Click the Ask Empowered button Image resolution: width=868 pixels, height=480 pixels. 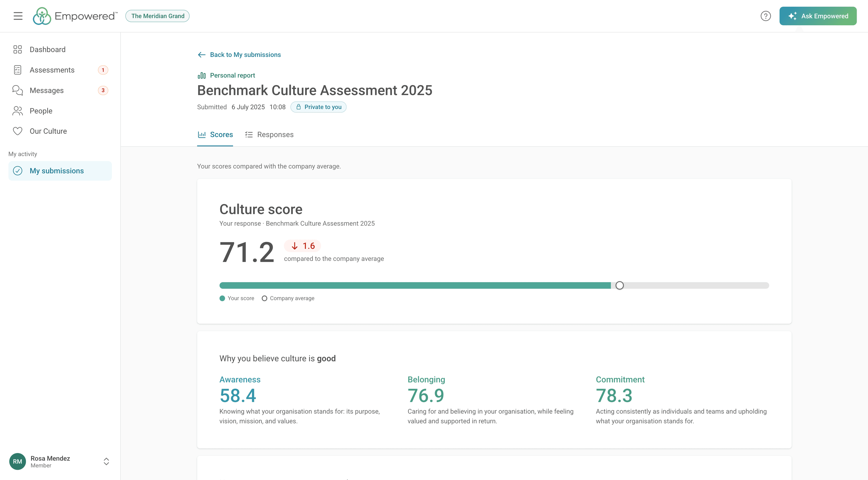(818, 16)
